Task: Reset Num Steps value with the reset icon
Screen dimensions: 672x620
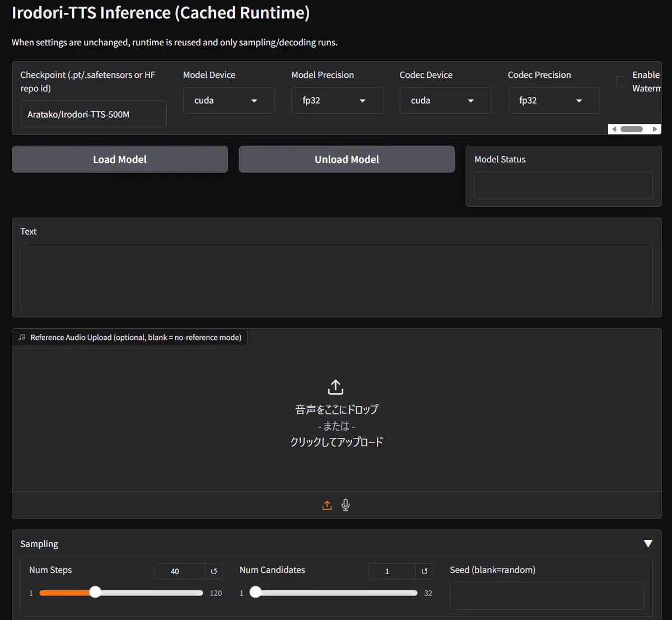Action: [214, 571]
